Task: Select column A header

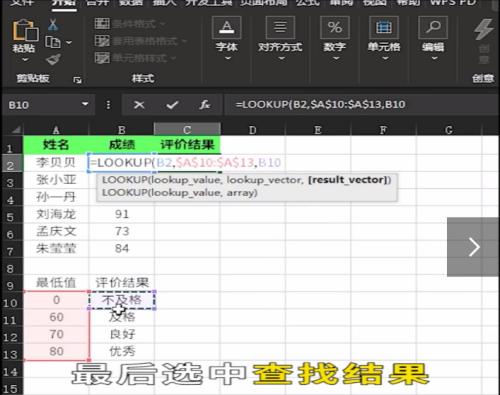Action: pyautogui.click(x=56, y=130)
